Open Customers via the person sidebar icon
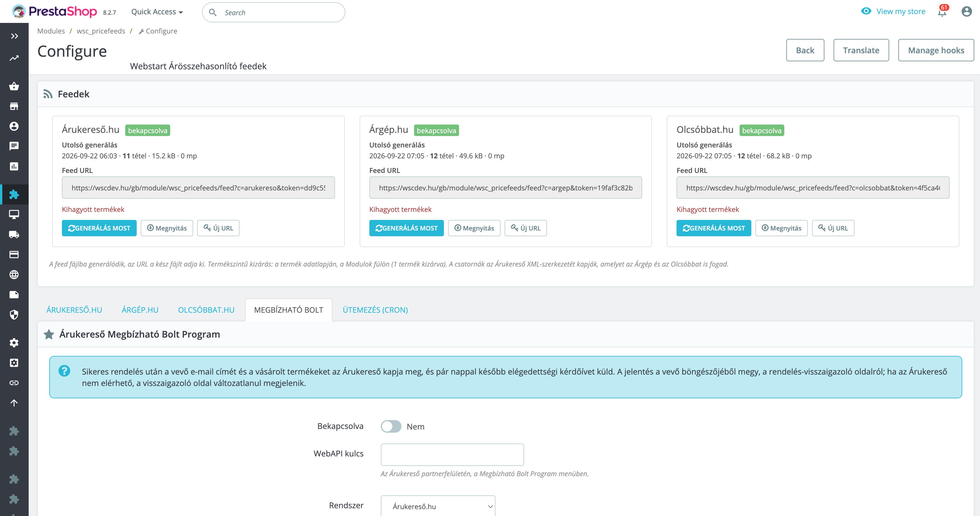The width and height of the screenshot is (980, 516). click(14, 126)
